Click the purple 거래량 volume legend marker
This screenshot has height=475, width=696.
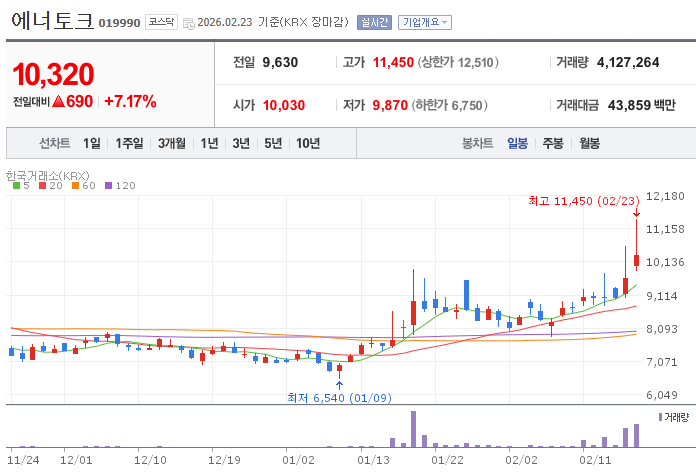tap(660, 417)
